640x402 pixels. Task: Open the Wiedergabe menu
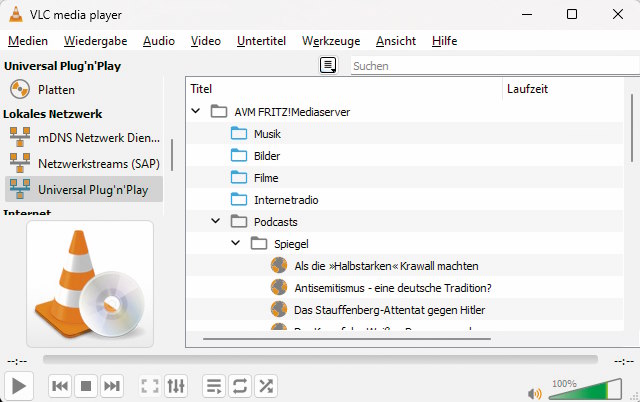(96, 41)
